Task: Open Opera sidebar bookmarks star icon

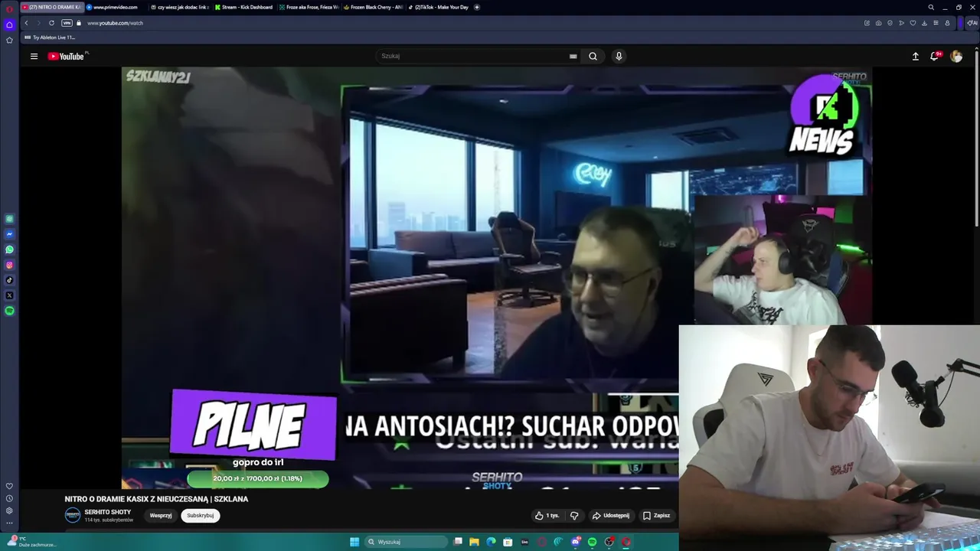Action: 9,40
